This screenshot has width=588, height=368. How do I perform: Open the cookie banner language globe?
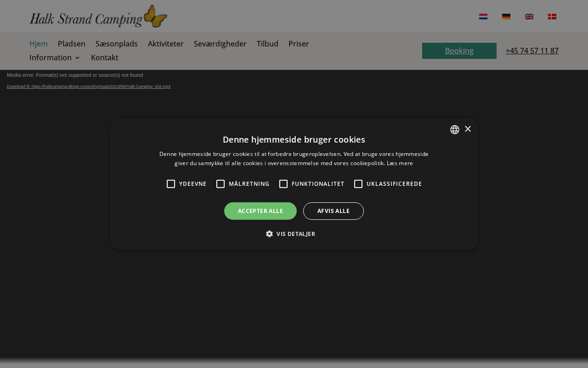(455, 130)
